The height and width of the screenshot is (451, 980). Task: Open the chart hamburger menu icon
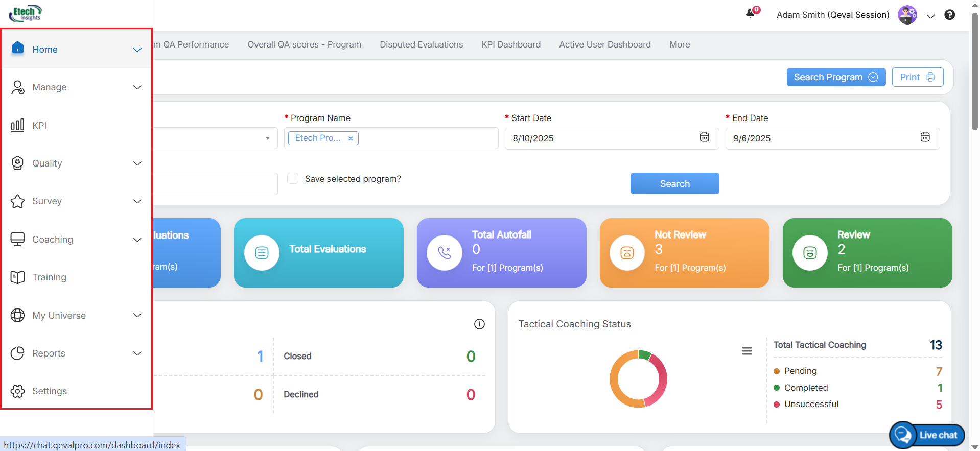[746, 351]
